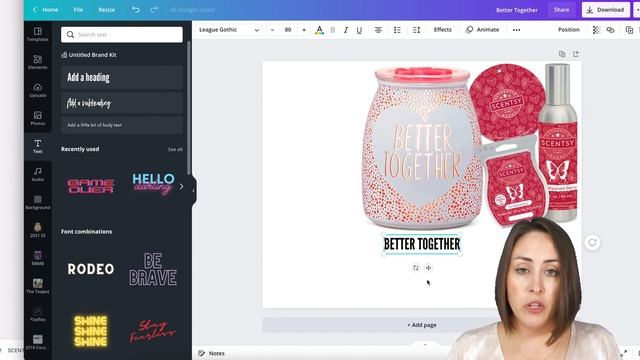Click the undo arrow
Screen dimensions: 640x360
coord(136,9)
